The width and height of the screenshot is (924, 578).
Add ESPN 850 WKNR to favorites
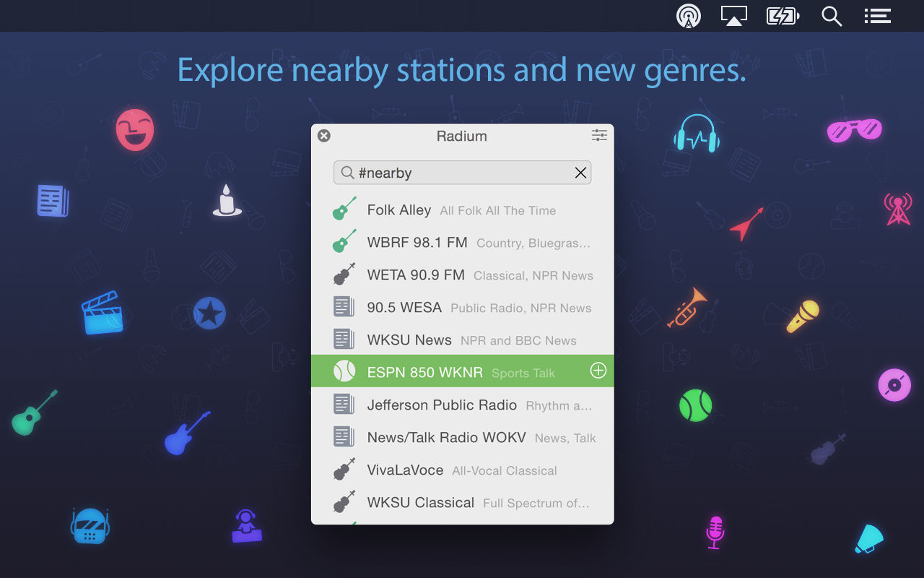[x=598, y=371]
